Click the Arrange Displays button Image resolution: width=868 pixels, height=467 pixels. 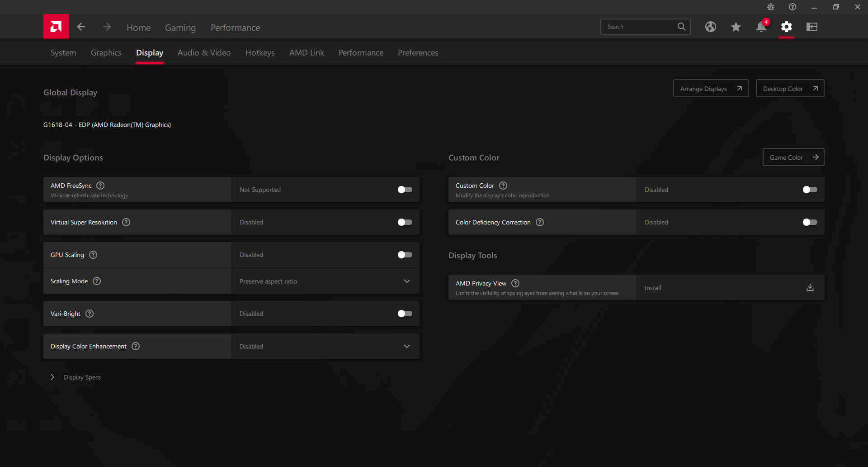710,89
